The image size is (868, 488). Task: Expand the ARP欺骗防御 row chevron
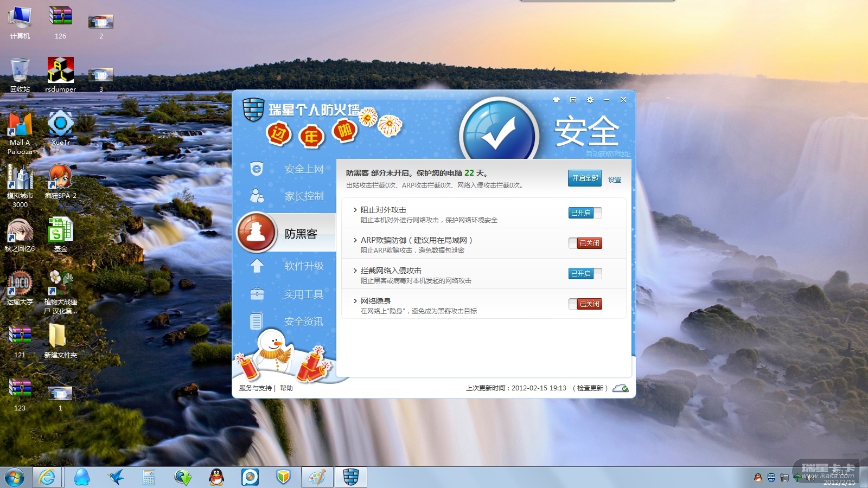[355, 240]
